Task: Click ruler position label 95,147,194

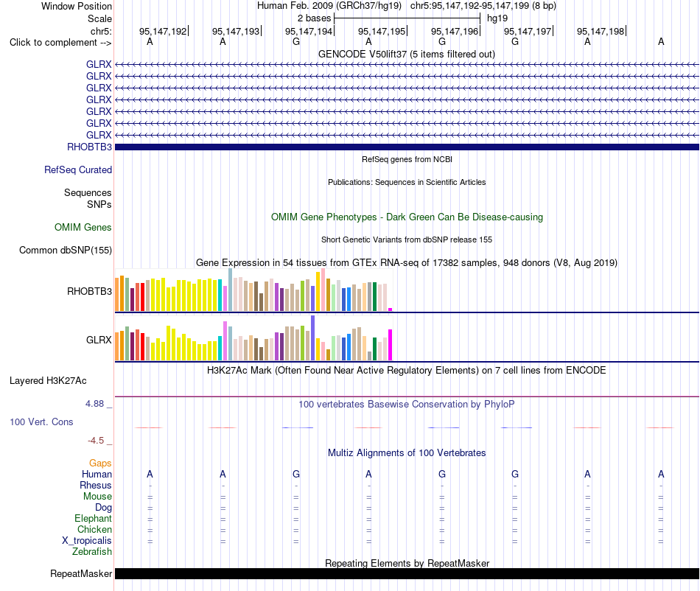Action: [309, 31]
